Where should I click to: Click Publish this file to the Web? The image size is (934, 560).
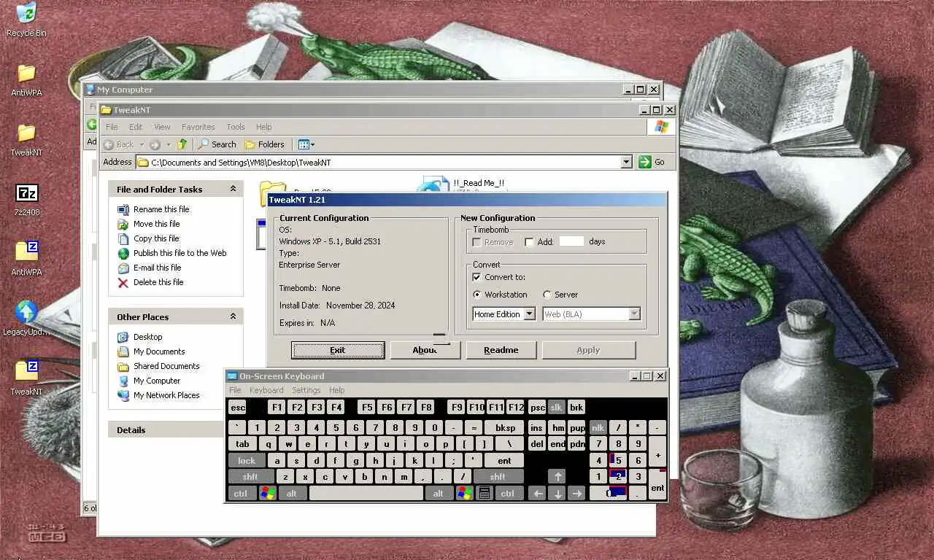pos(180,253)
